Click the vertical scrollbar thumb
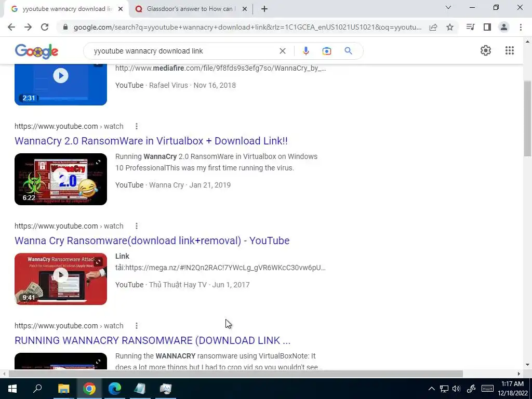This screenshot has width=532, height=399. (x=528, y=119)
